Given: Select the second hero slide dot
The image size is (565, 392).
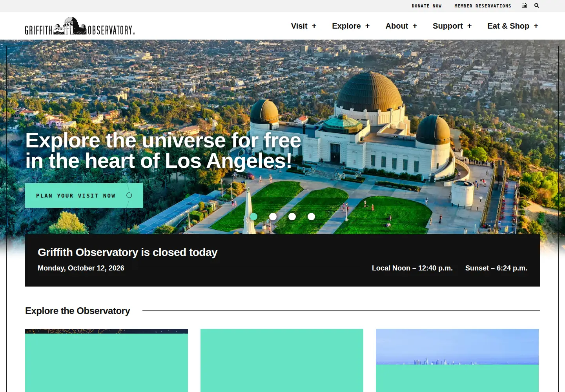Looking at the screenshot, I should (273, 216).
